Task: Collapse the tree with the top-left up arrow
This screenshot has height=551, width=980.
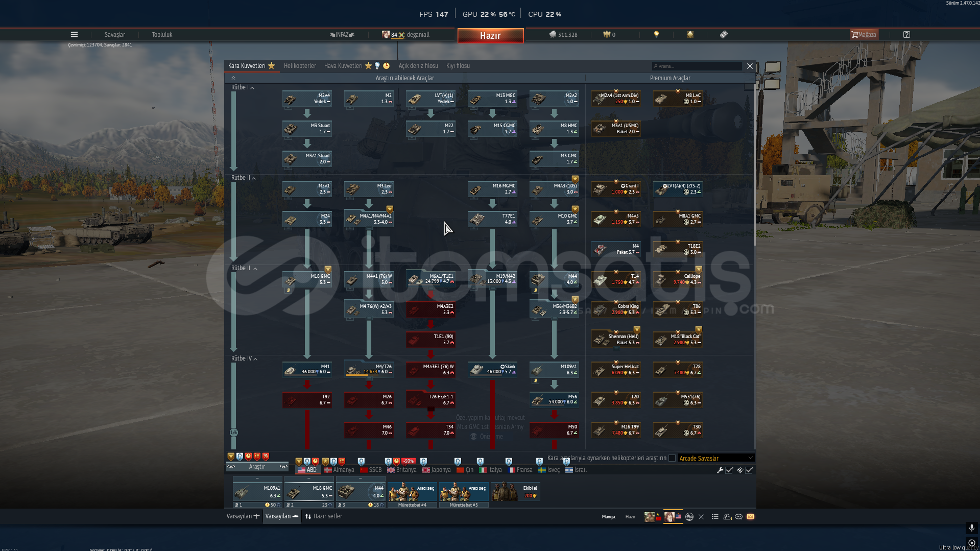Action: [233, 78]
